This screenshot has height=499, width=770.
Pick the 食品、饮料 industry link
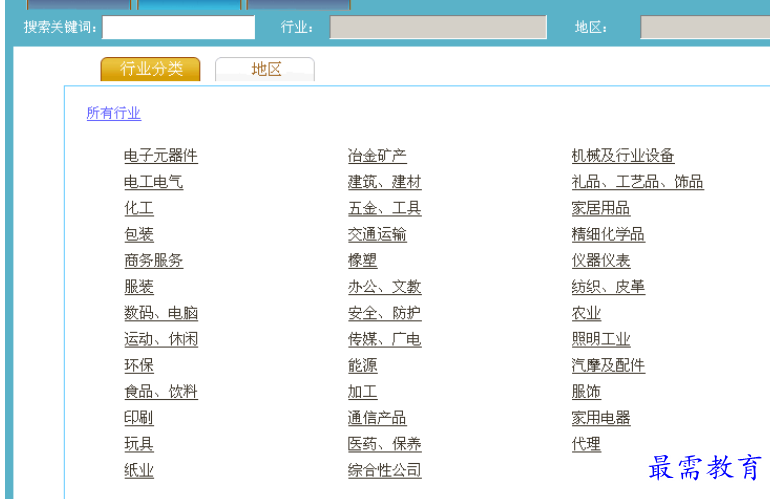161,391
